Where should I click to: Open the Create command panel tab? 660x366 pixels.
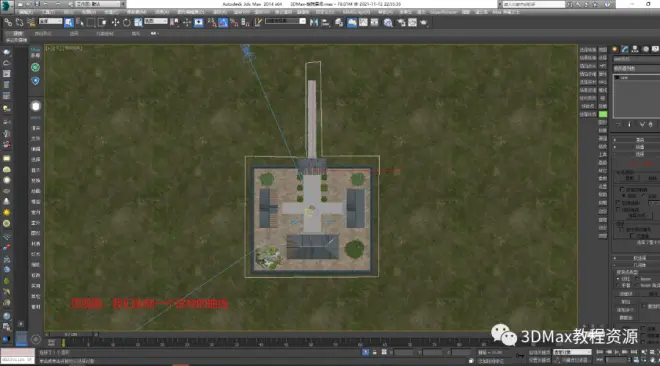615,49
